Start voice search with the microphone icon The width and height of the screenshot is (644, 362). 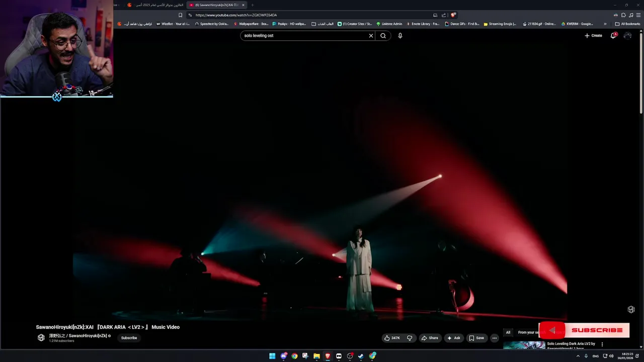[400, 36]
